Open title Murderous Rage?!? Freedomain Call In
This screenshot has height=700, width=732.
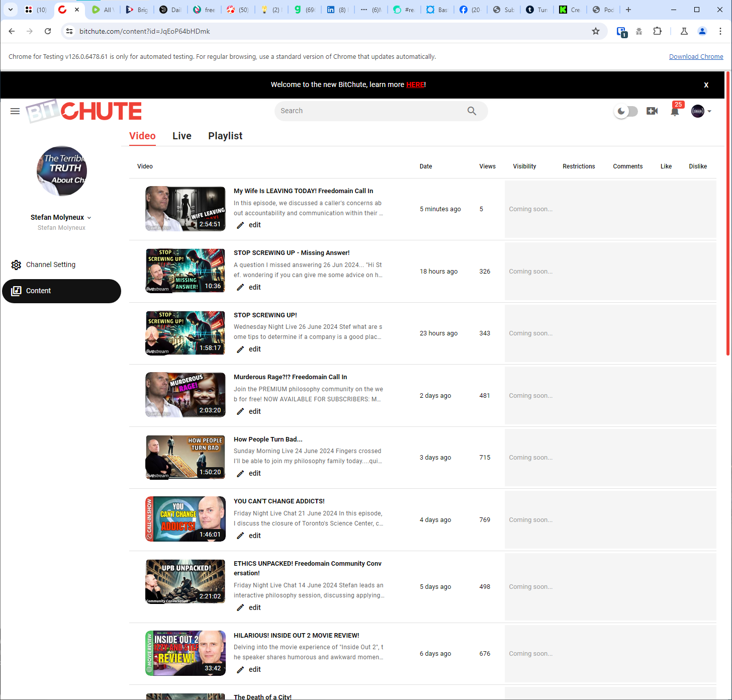tap(290, 377)
